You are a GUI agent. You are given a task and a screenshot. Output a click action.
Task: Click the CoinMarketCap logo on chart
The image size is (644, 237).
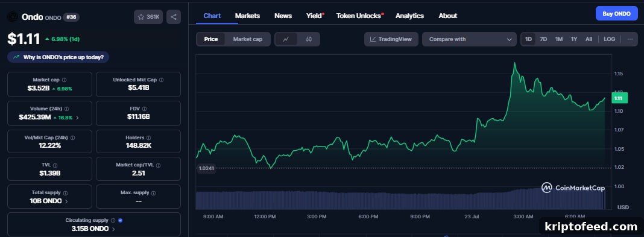coord(573,188)
